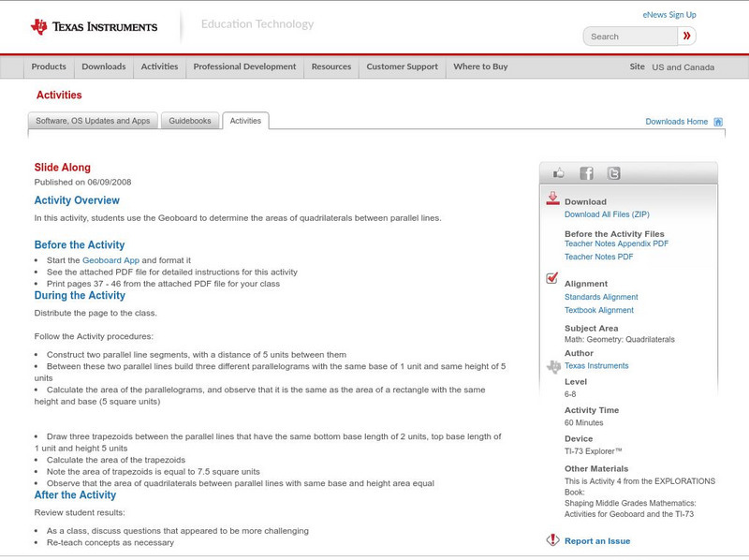Click the Education Technology header text
749x560 pixels.
(257, 24)
